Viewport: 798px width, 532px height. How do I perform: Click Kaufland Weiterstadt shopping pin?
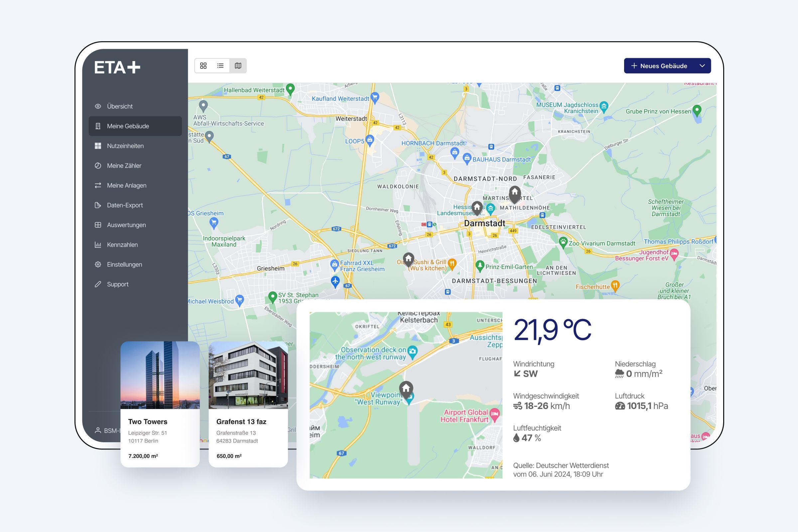pos(375,98)
